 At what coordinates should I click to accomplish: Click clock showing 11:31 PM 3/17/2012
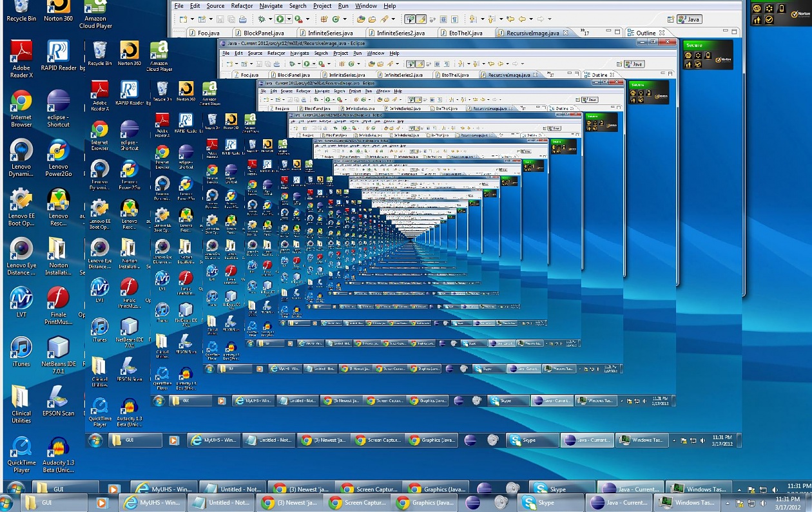[x=788, y=504]
